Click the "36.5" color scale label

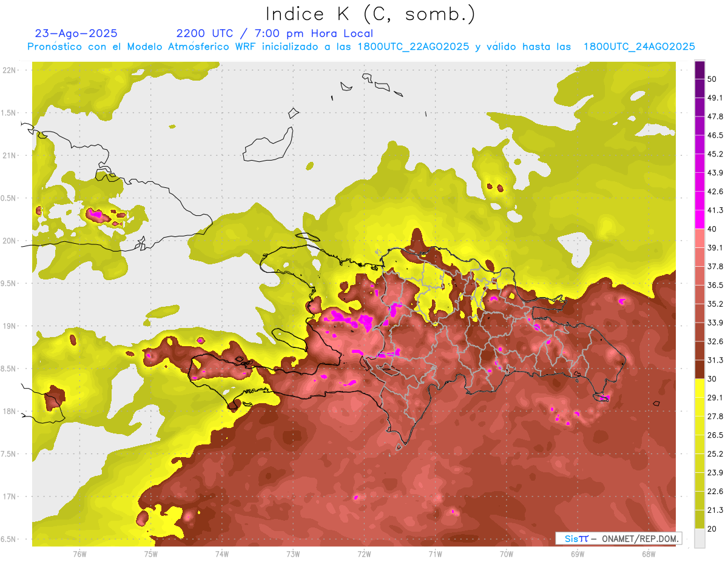(715, 285)
